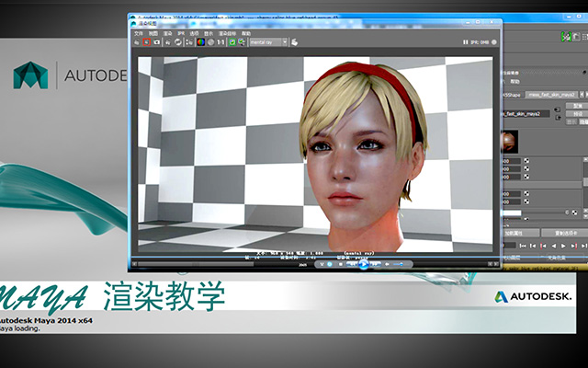Open the mental ray renderer dropdown
The image size is (588, 368).
pos(268,42)
